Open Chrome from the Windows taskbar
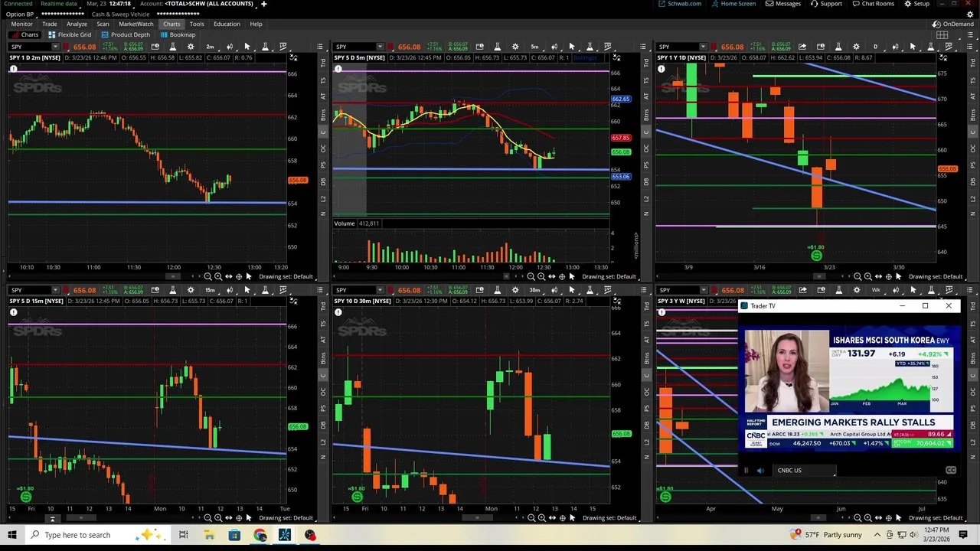The width and height of the screenshot is (980, 551). click(x=260, y=535)
